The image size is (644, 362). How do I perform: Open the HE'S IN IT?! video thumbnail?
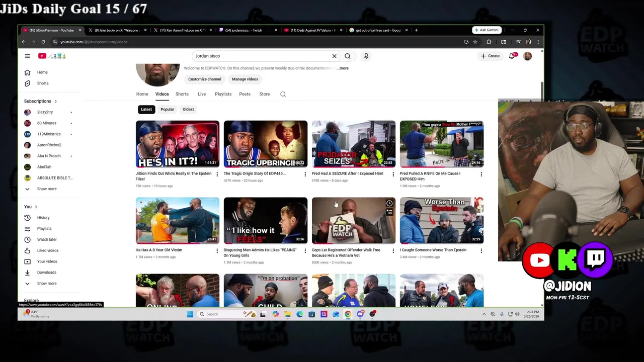coord(177,144)
